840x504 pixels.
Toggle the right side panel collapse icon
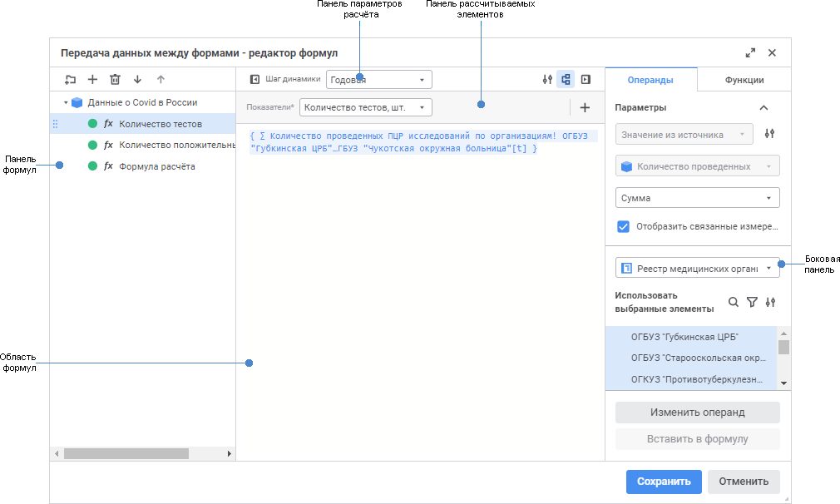coord(586,80)
